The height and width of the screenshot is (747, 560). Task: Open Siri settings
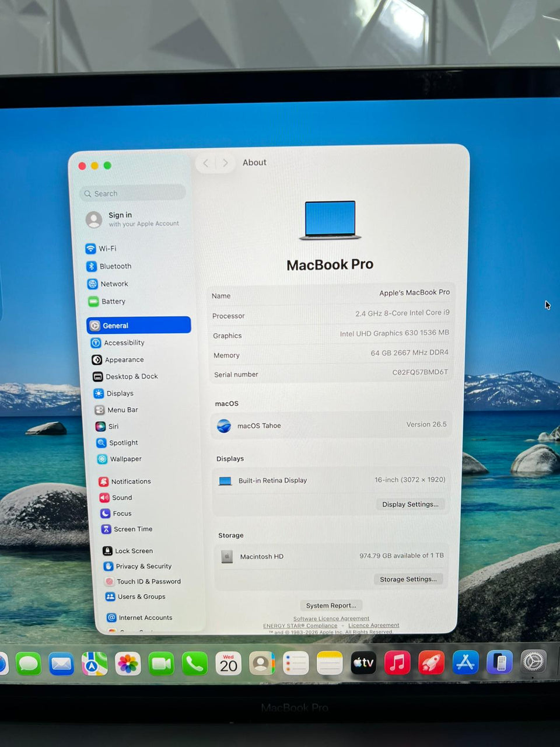point(107,427)
